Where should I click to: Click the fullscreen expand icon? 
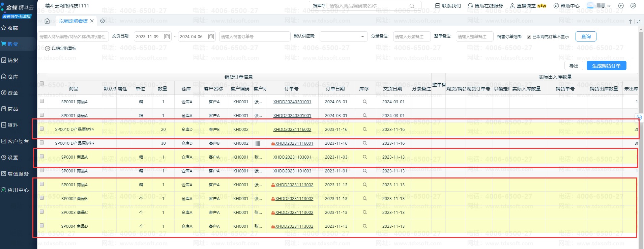638,22
